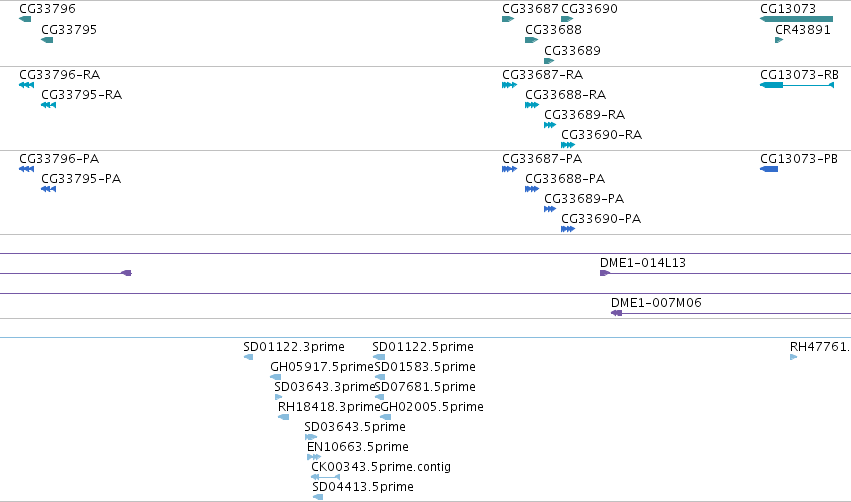Click the CG33688-PA label
The height and width of the screenshot is (502, 851).
[565, 179]
